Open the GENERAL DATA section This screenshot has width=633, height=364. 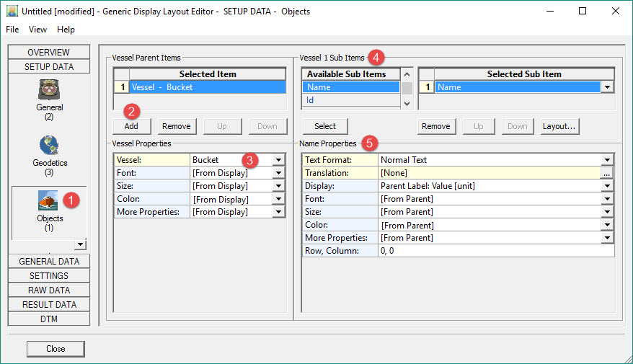49,261
